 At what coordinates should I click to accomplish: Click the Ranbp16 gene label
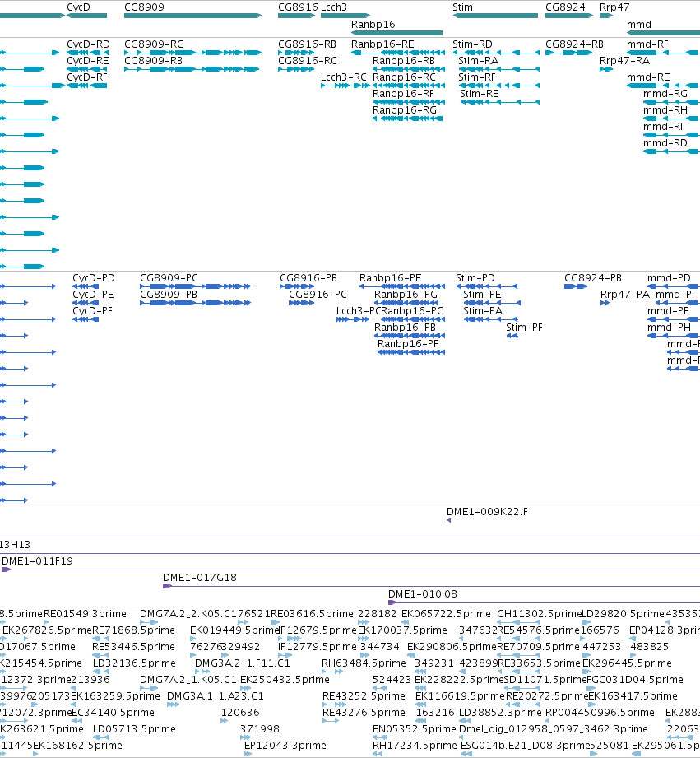pyautogui.click(x=373, y=24)
